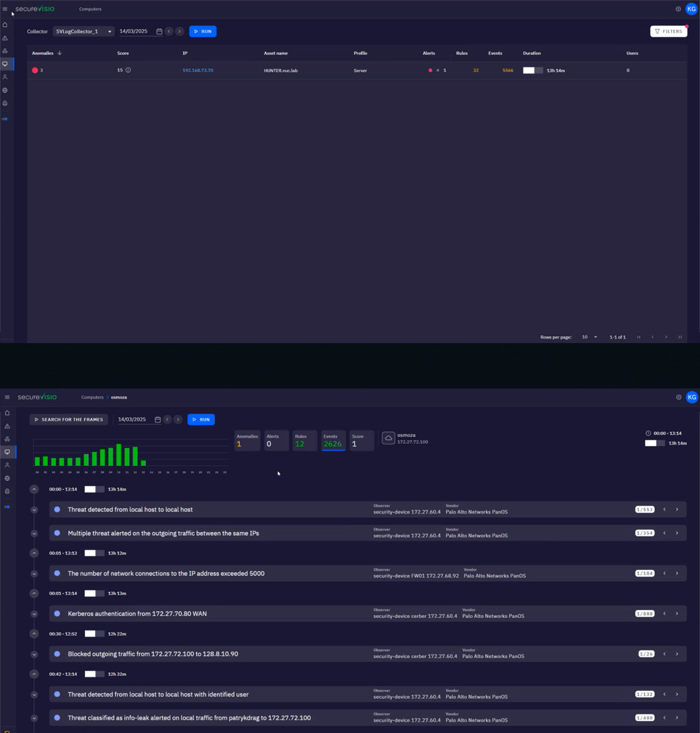Click the cloud icon next to osmoza
This screenshot has width=700, height=733.
coord(388,438)
